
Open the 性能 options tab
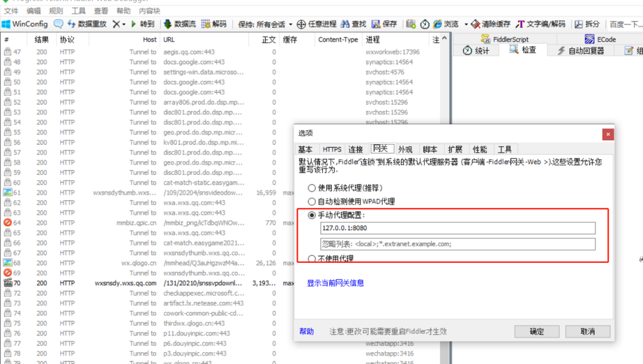pos(480,149)
